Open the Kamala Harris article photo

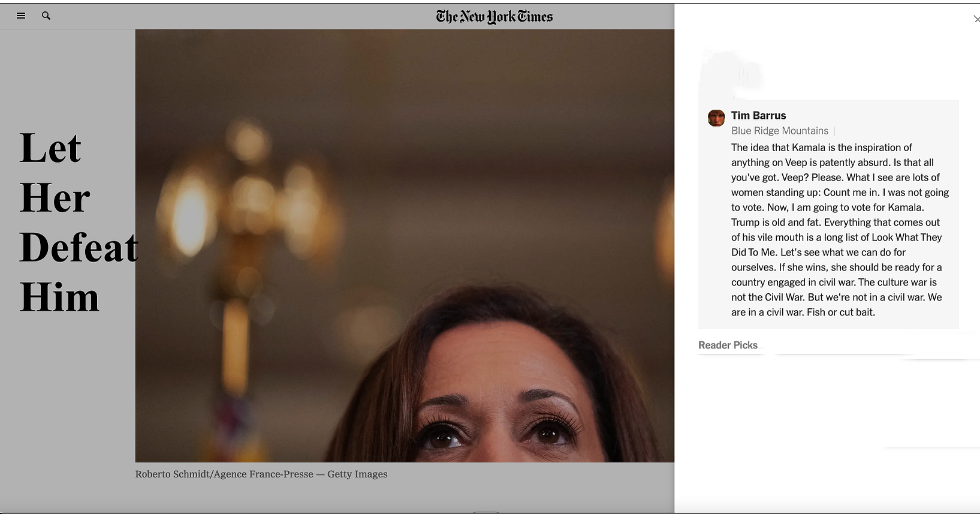405,246
